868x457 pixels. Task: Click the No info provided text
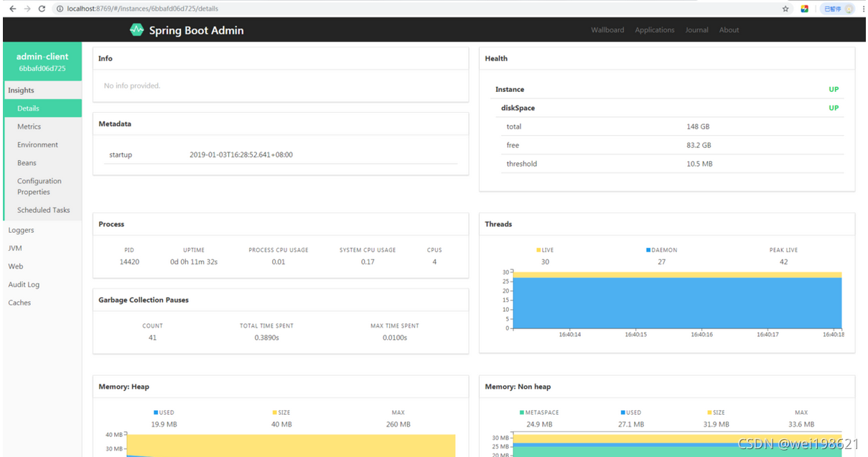[x=132, y=86]
